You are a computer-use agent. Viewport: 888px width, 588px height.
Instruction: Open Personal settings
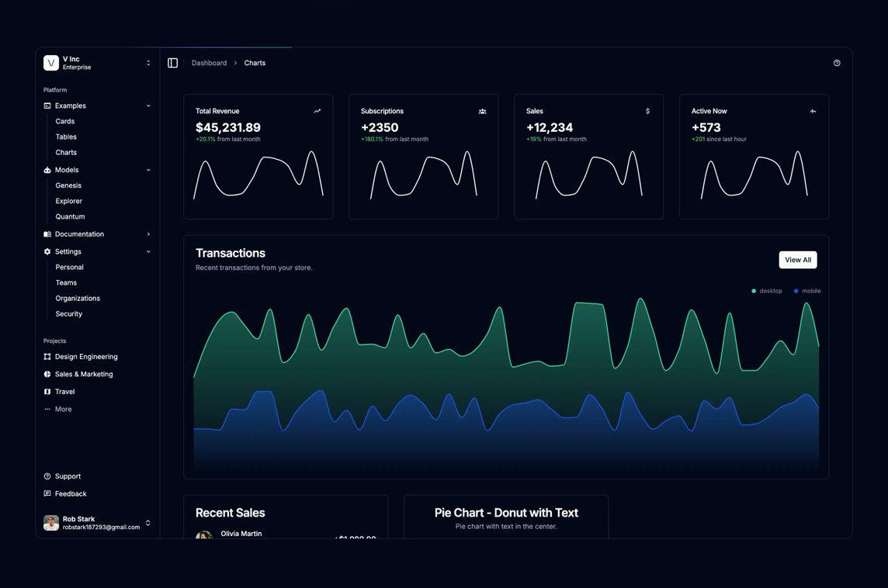click(70, 267)
